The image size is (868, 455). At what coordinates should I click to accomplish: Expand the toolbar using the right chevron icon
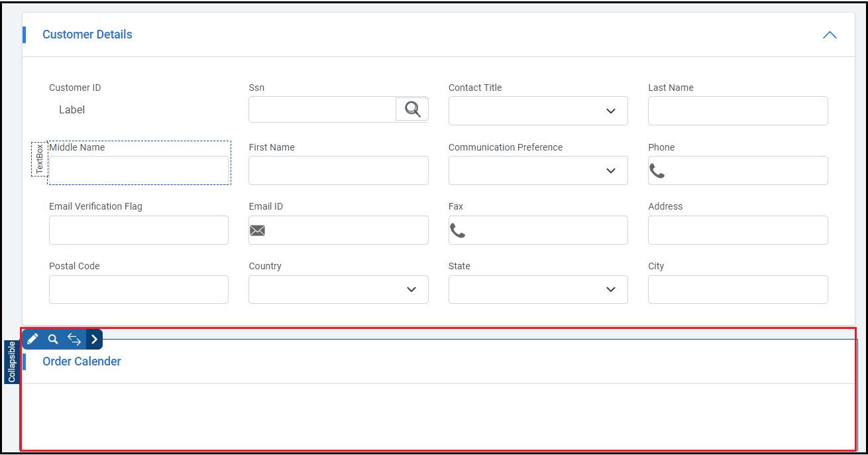[94, 339]
